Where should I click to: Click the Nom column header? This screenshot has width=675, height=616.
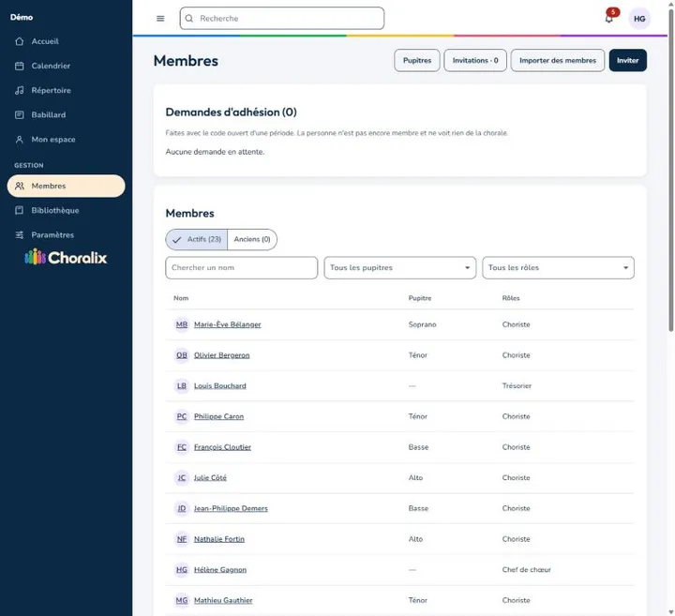[181, 298]
